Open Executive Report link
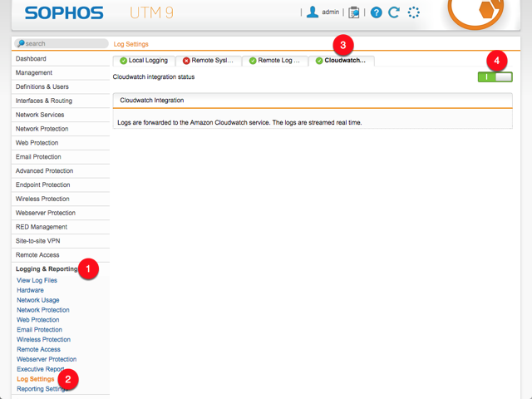Viewport: 532px width, 399px height. point(41,369)
